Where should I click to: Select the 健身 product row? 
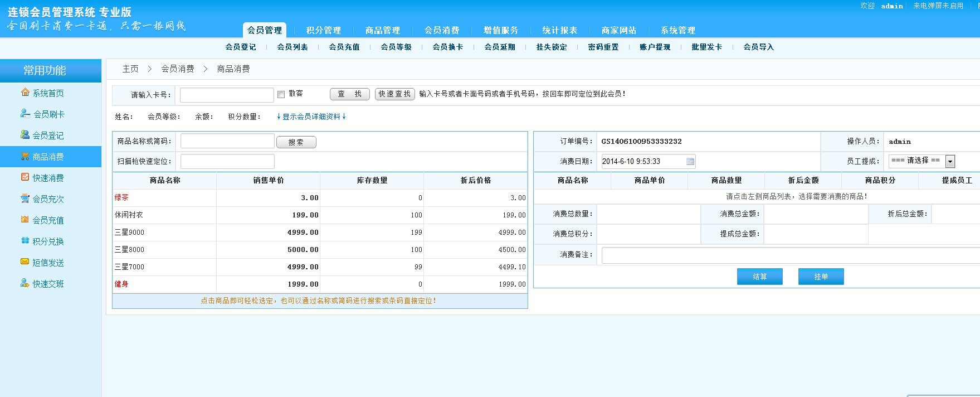pos(320,284)
